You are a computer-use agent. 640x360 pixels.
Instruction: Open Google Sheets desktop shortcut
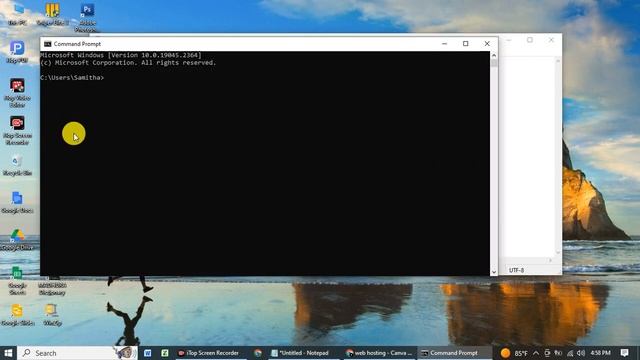[x=17, y=280]
